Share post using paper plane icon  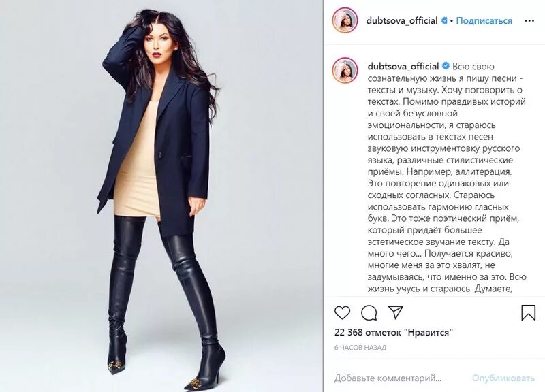click(x=395, y=312)
